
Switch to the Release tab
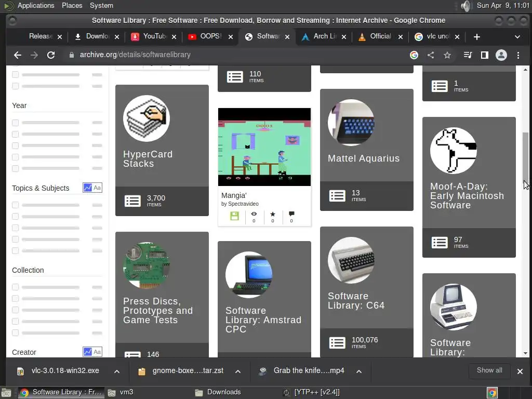coord(40,36)
